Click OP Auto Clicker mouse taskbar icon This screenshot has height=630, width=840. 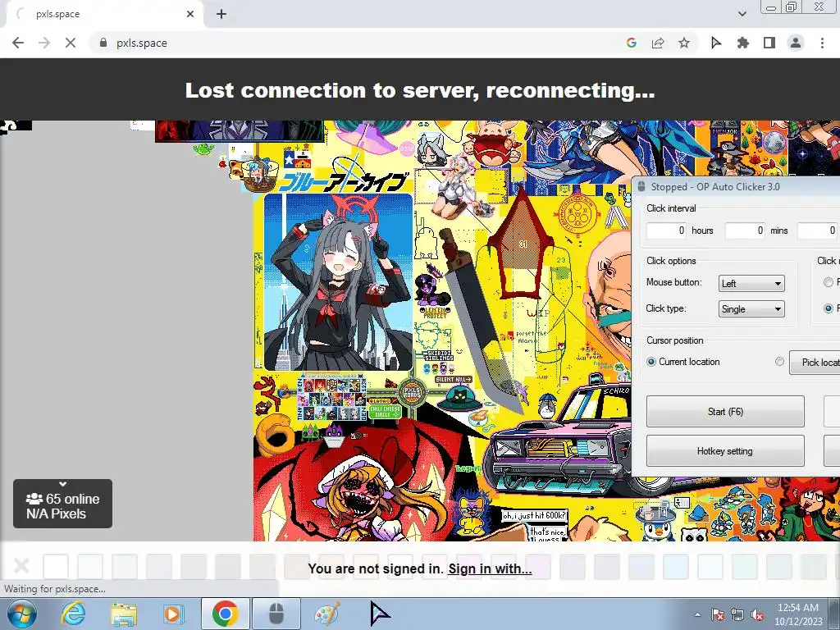[x=276, y=614]
